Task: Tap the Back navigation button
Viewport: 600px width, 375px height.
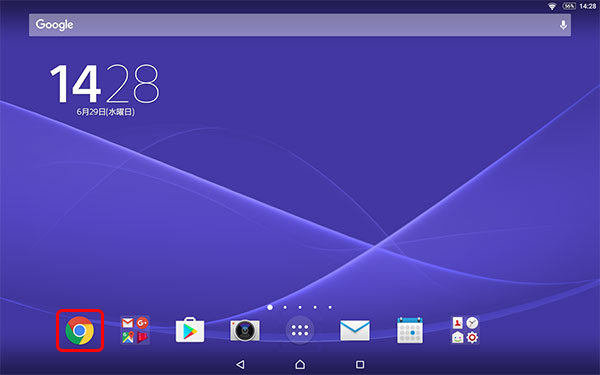Action: pyautogui.click(x=240, y=364)
